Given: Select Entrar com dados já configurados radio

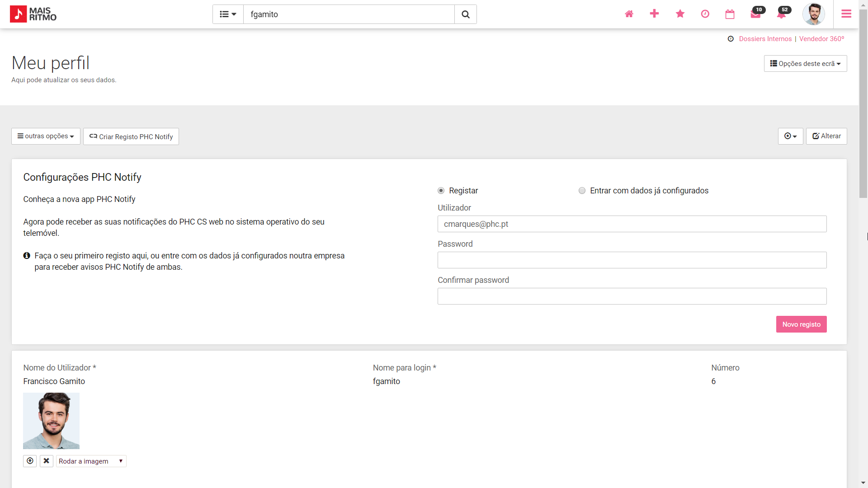Looking at the screenshot, I should 582,191.
